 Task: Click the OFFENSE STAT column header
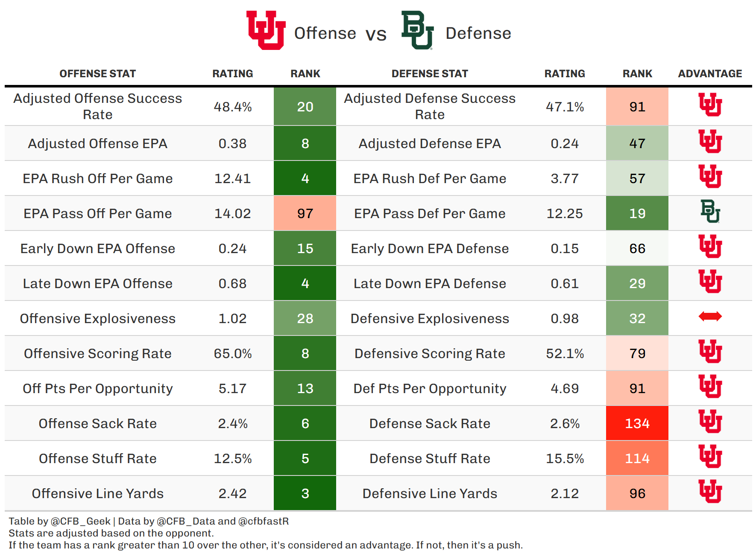click(x=97, y=74)
